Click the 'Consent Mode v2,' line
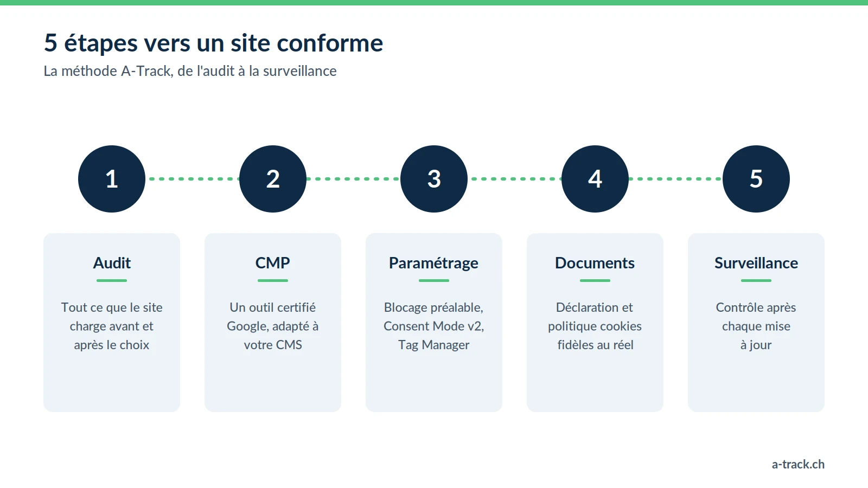The width and height of the screenshot is (868, 488). [434, 326]
